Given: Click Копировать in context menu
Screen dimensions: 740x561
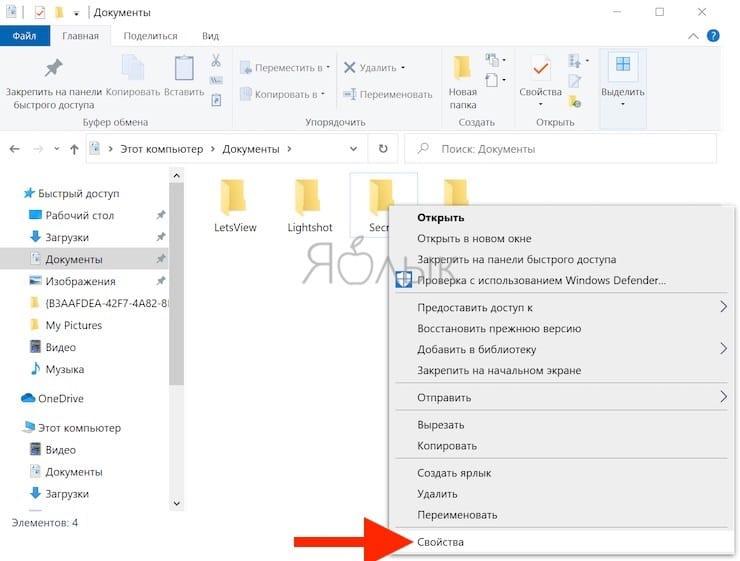Looking at the screenshot, I should (x=564, y=445).
